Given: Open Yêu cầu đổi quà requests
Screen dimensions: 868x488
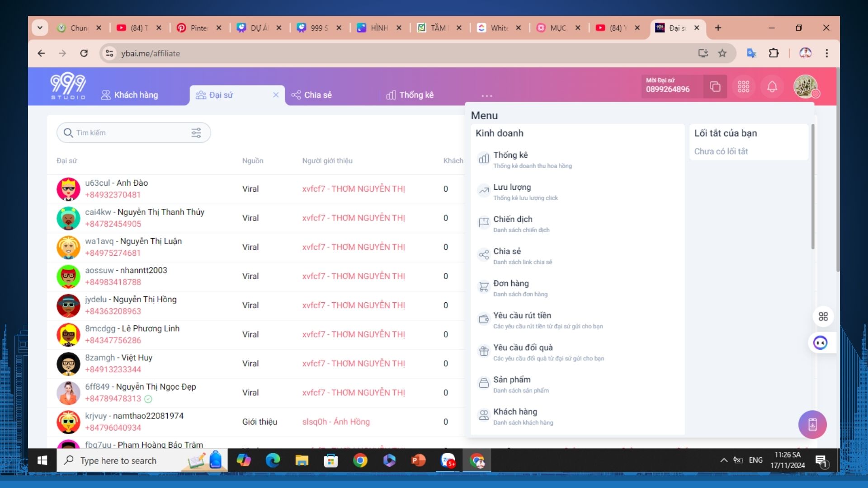Looking at the screenshot, I should 541,352.
